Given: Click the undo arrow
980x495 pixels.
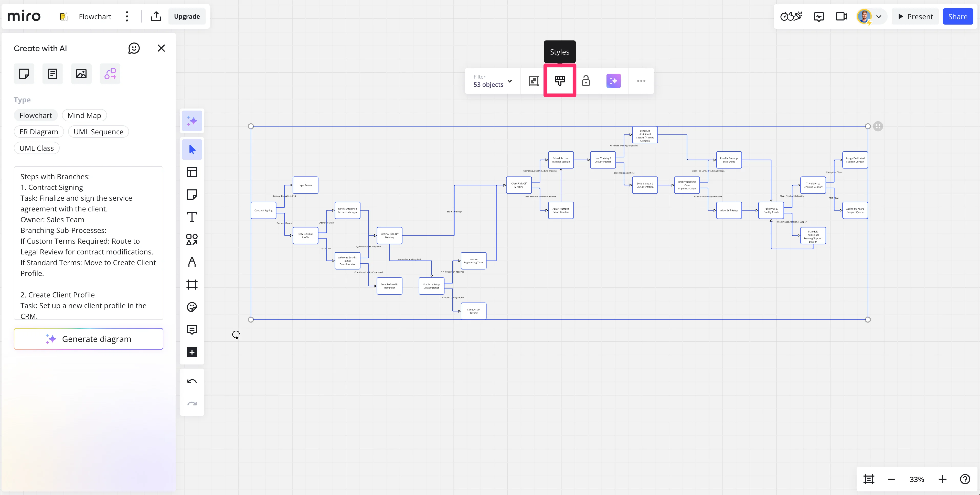Looking at the screenshot, I should pos(192,381).
